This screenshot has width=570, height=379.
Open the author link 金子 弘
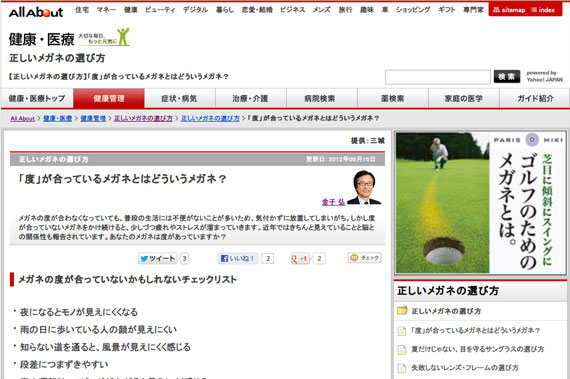pyautogui.click(x=333, y=202)
